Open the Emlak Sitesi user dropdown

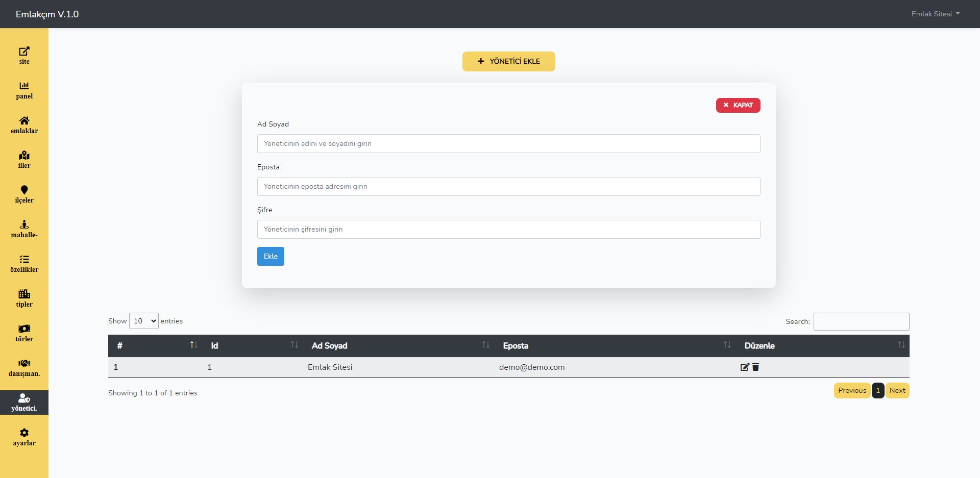(x=936, y=14)
